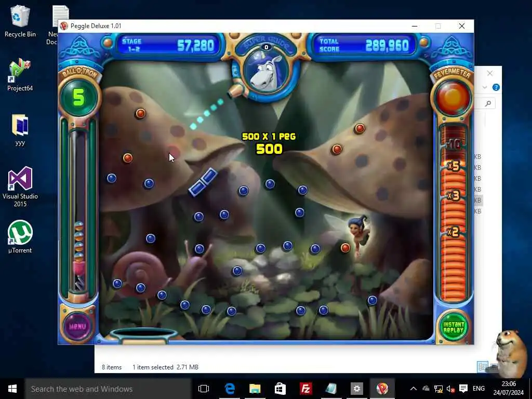Open FileZilla from the taskbar
532x399 pixels.
(x=305, y=389)
